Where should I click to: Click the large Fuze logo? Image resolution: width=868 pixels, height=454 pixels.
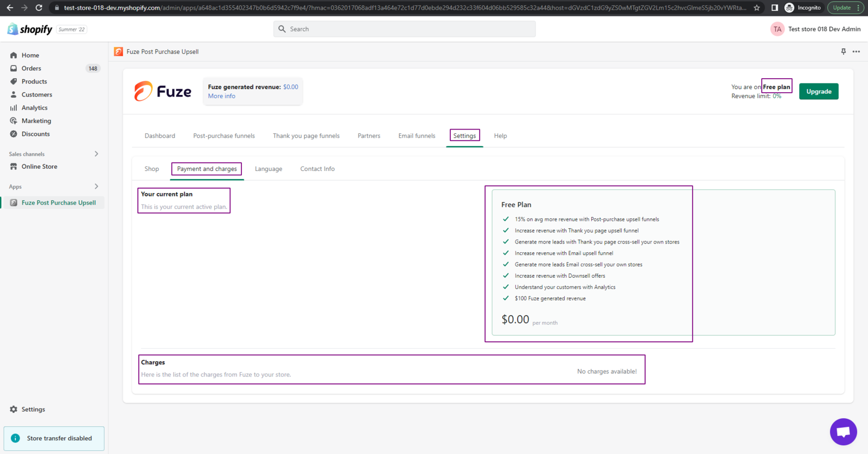tap(163, 91)
